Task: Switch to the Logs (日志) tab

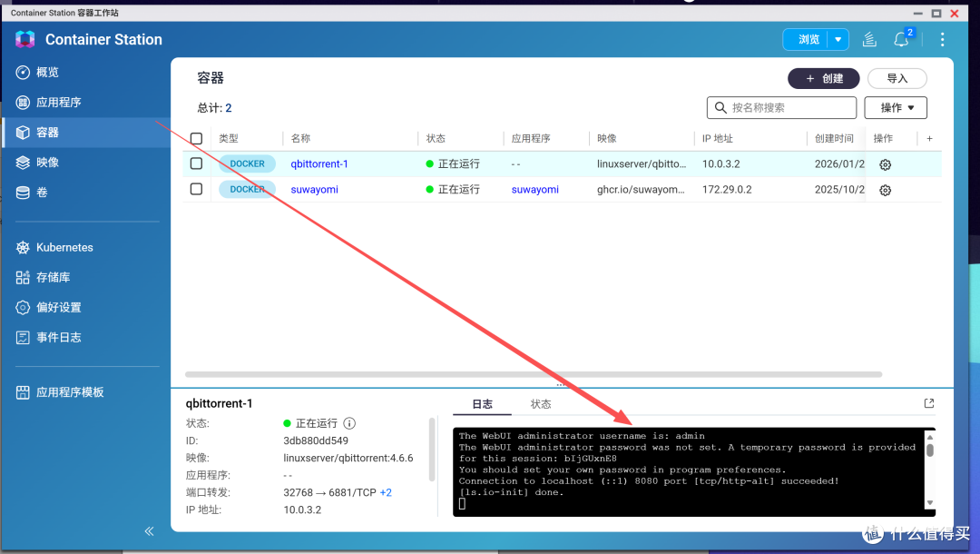Action: [482, 404]
